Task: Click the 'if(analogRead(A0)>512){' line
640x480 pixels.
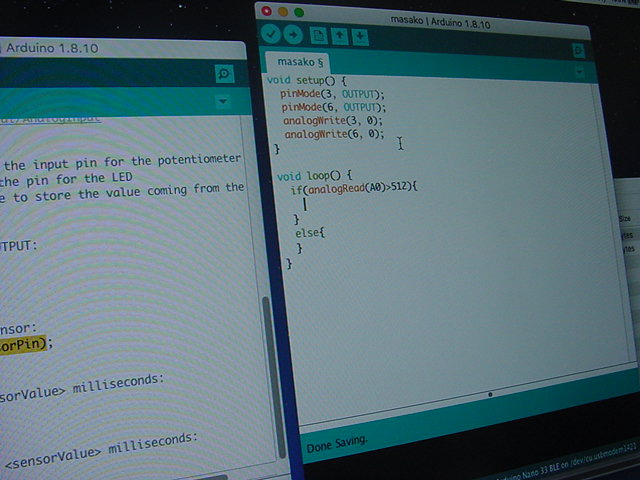Action: click(x=354, y=188)
